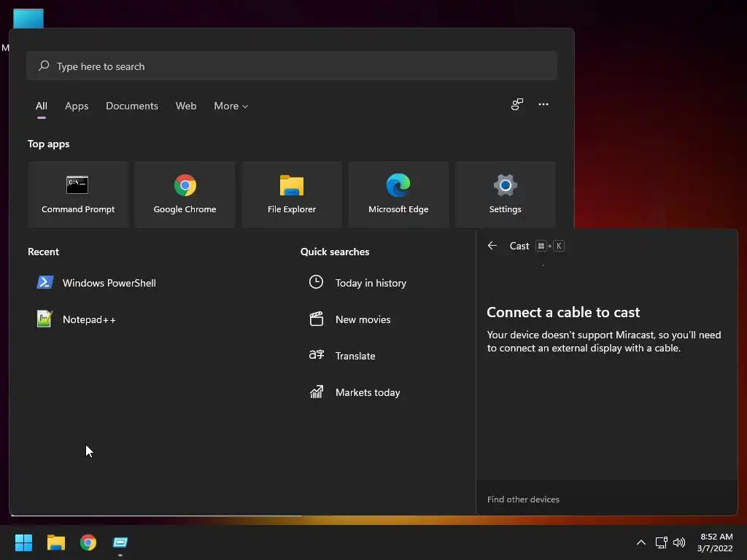747x560 pixels.
Task: Open the running blue app on taskbar
Action: pos(120,542)
